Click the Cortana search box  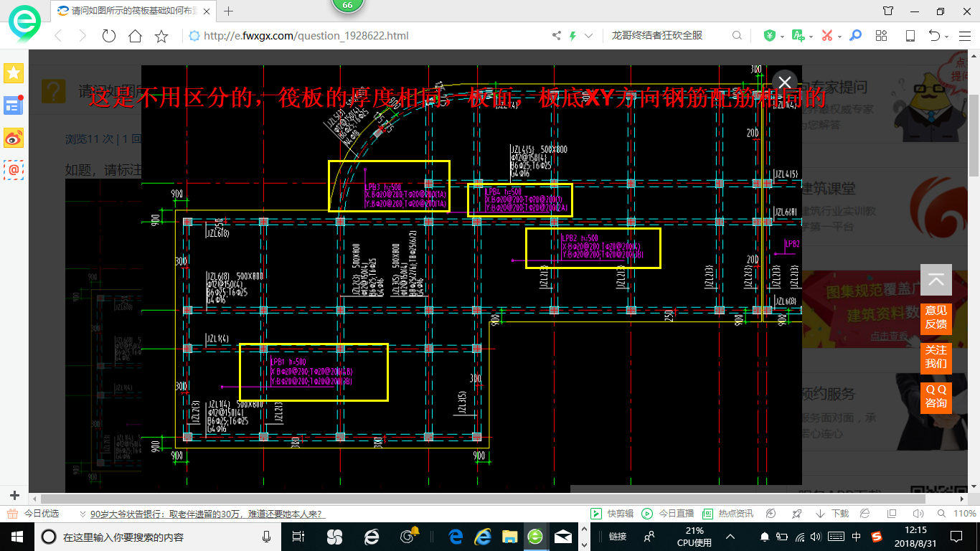pos(158,536)
